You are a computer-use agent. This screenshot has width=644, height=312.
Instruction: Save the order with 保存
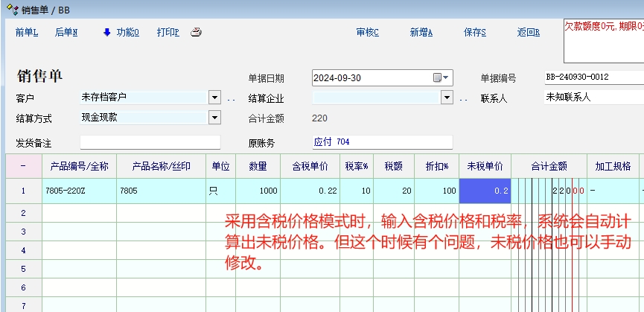click(x=475, y=32)
